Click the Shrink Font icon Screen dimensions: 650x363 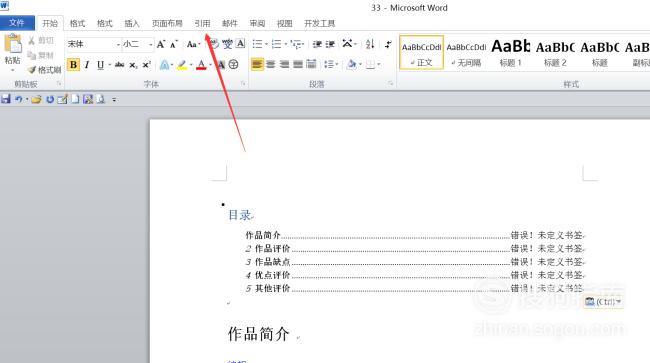click(174, 44)
